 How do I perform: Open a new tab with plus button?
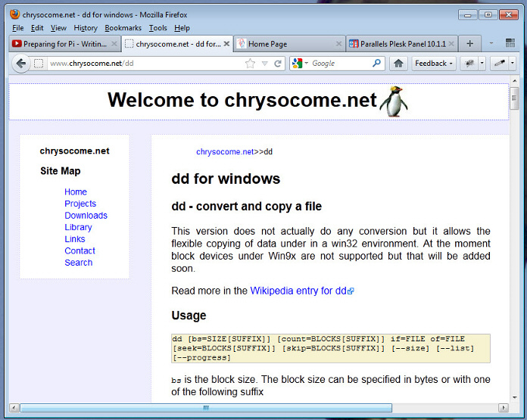pyautogui.click(x=469, y=44)
